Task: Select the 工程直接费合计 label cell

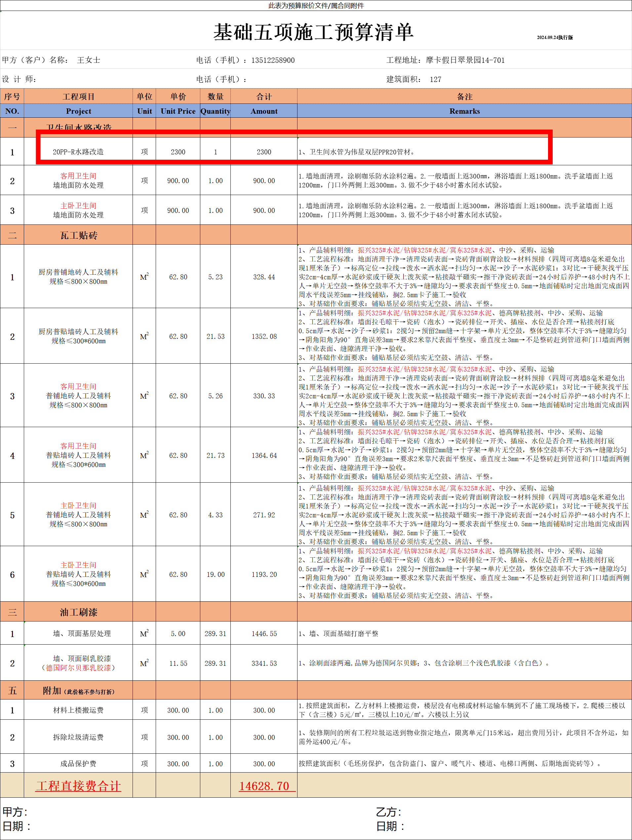Action: [x=78, y=786]
